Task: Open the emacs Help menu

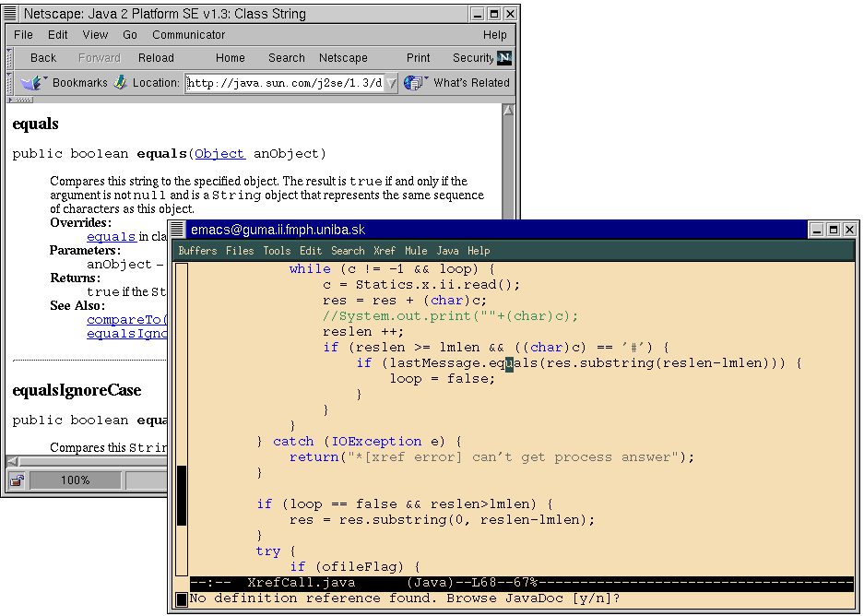Action: [479, 251]
